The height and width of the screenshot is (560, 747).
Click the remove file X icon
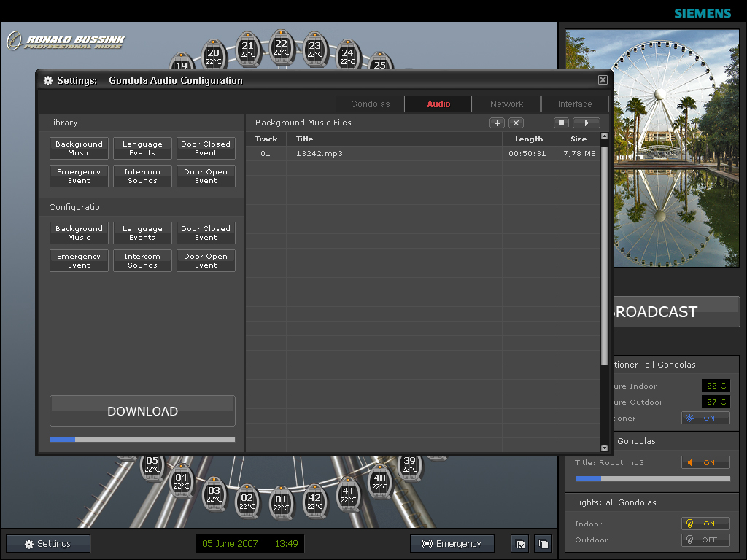516,123
